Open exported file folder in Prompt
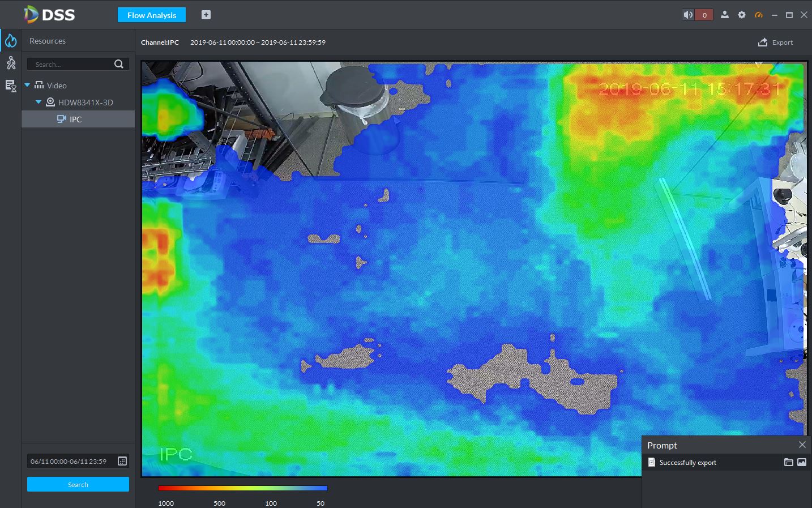 coord(788,462)
